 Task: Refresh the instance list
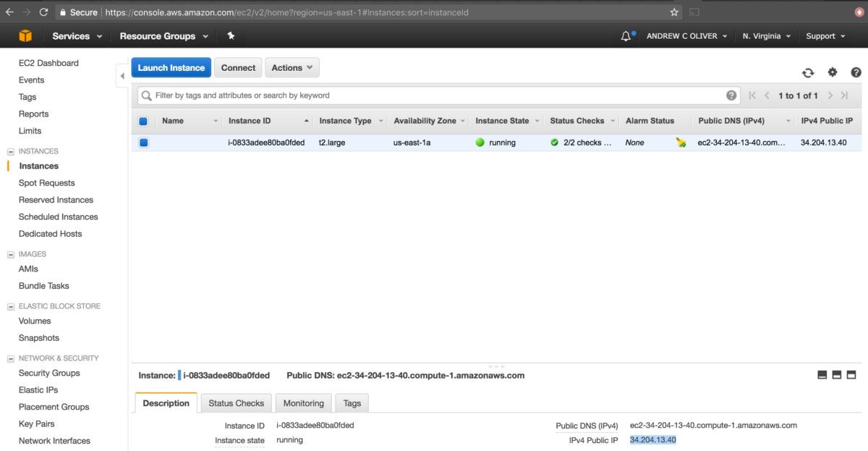[x=808, y=72]
